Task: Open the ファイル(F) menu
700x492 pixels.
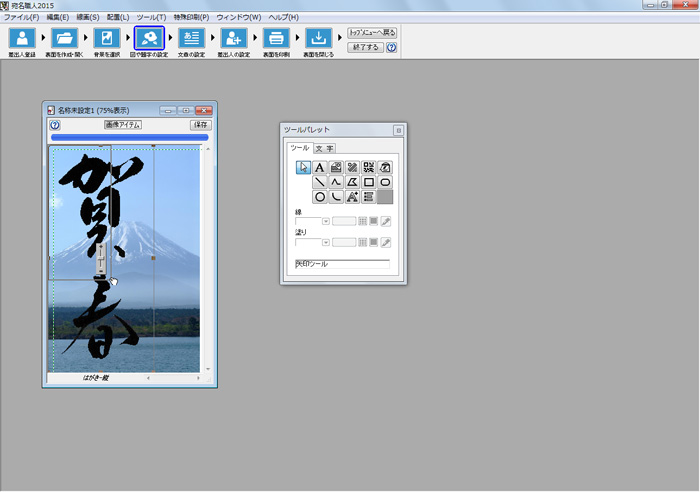Action: [x=21, y=18]
